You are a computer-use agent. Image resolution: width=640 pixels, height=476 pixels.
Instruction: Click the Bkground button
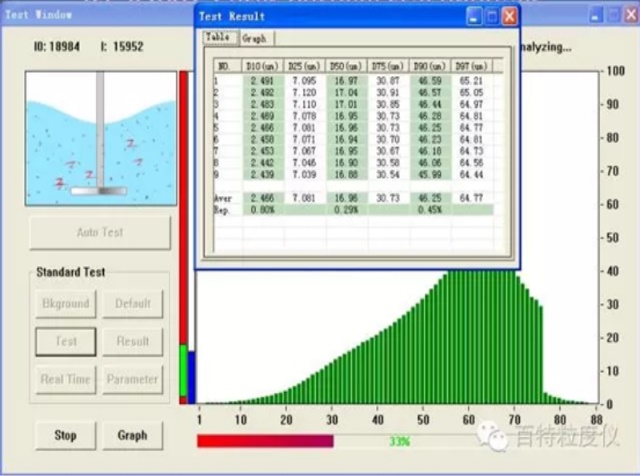(66, 304)
